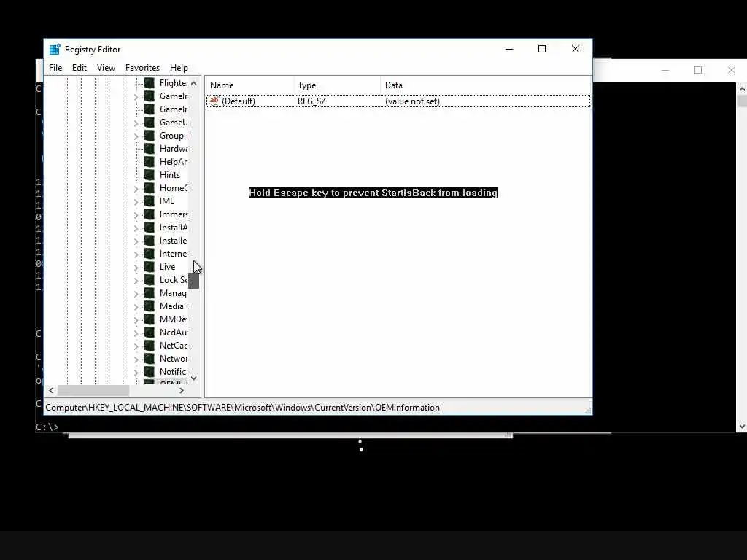Viewport: 747px width, 560px height.
Task: Select the (Default) value name
Action: pyautogui.click(x=239, y=101)
